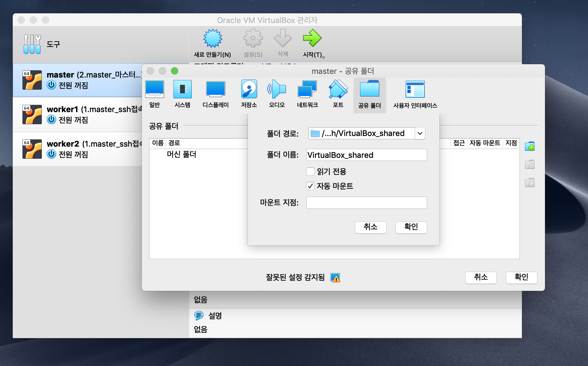Click 확인 in the folder sheet
Screen dimensions: 588x366
[411, 227]
